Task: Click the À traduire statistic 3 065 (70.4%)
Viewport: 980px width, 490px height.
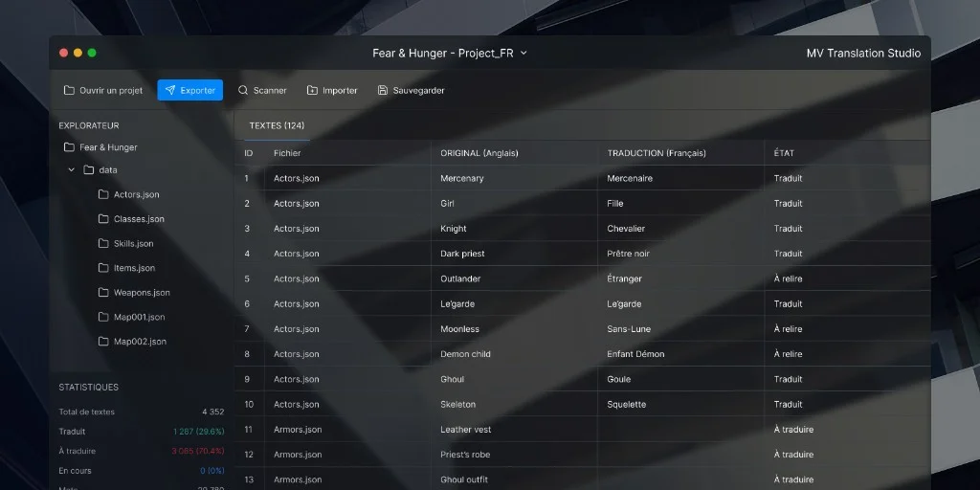Action: coord(198,451)
